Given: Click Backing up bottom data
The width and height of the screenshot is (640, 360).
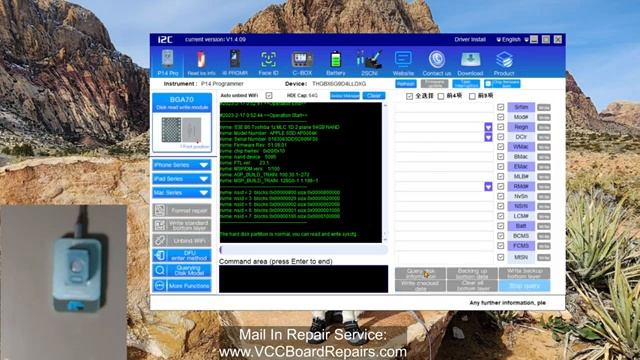Looking at the screenshot, I should tap(472, 273).
